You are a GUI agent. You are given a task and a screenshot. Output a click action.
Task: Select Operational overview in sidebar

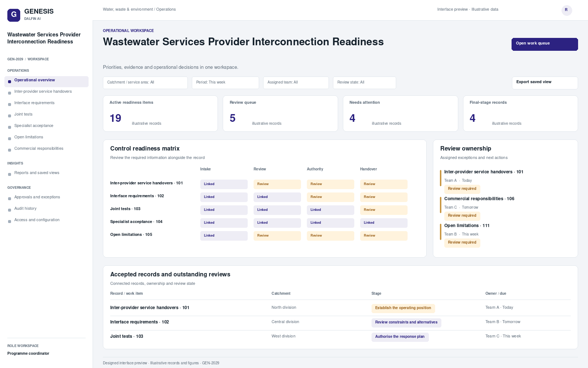(46, 81)
